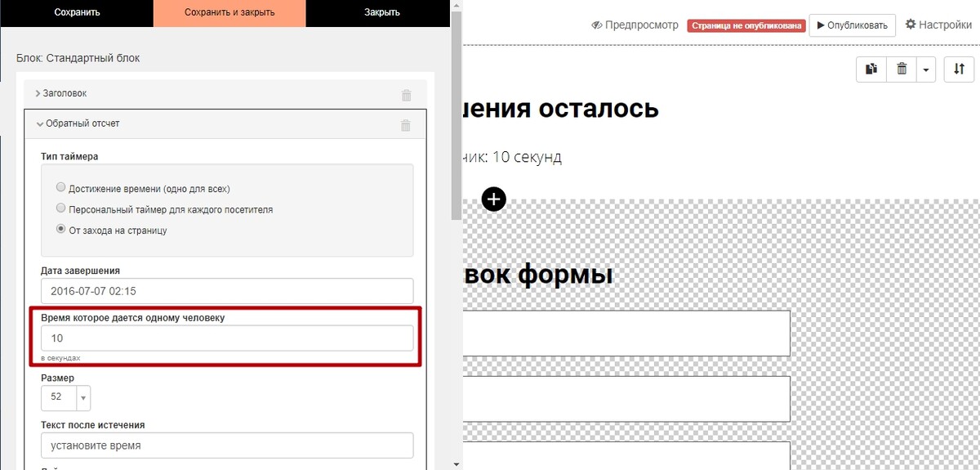Open dropdown arrow next to trash
This screenshot has height=470, width=980.
pos(926,69)
